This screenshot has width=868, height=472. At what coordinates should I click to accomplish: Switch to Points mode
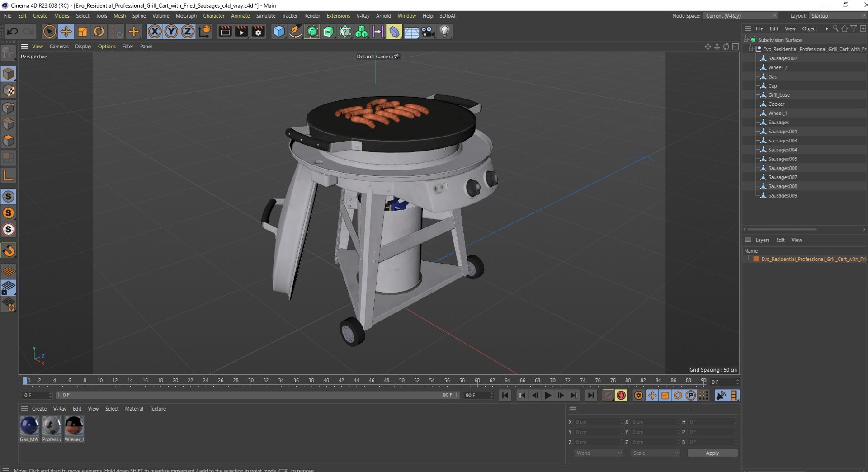[9, 108]
